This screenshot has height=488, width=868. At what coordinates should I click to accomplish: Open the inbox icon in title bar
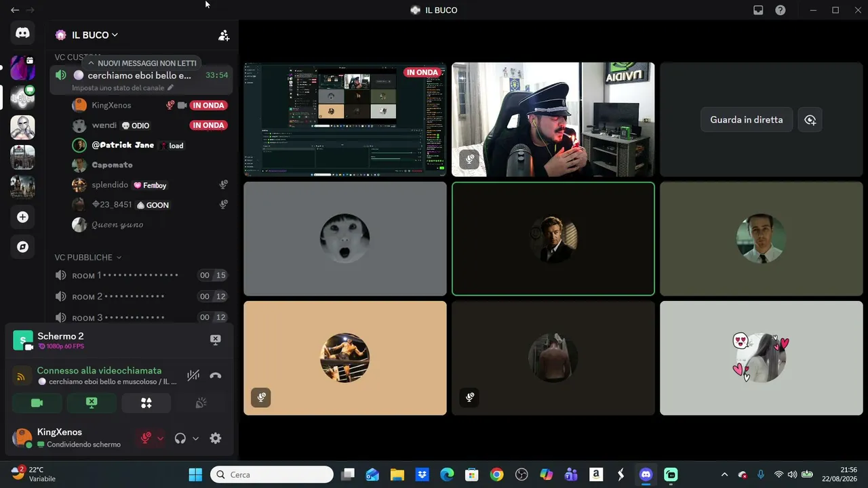(758, 10)
